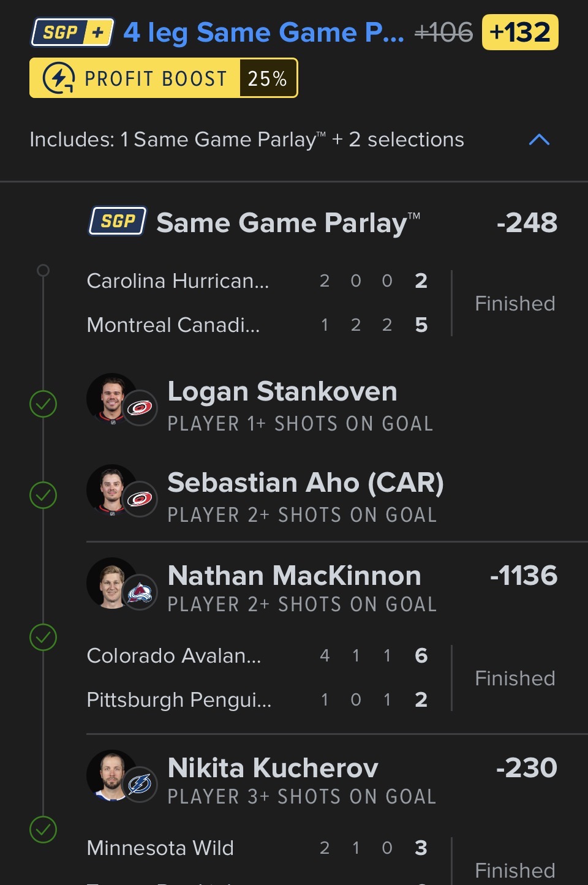Tap the Profit Boost 25% banner
Viewport: 588px width, 885px height.
coord(164,78)
